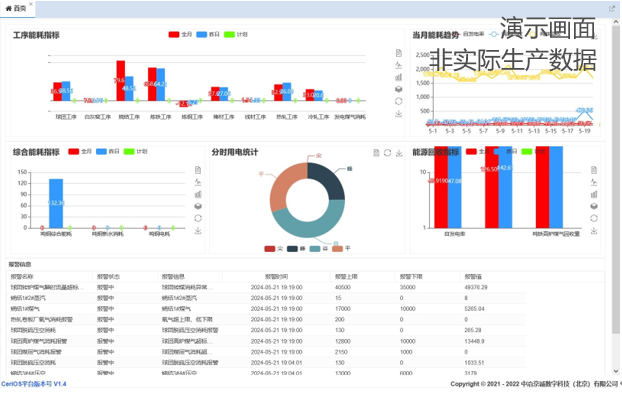622x394 pixels.
Task: Close the 首页 tab
Action: pos(31,4)
